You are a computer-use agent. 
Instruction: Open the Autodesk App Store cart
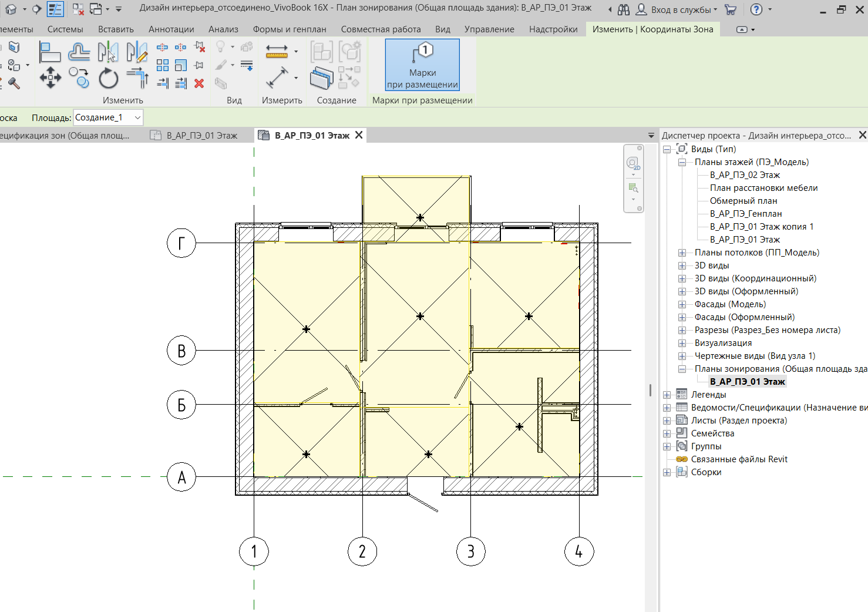coord(731,9)
